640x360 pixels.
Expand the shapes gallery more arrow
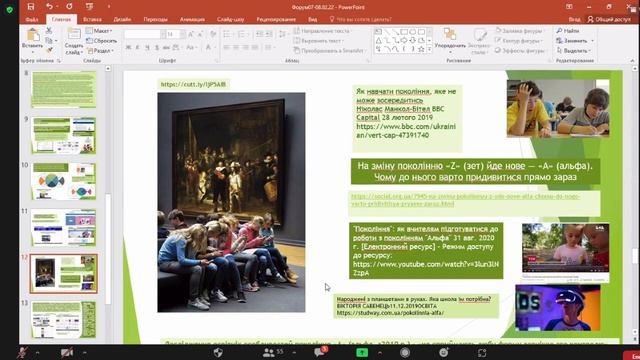(x=429, y=49)
